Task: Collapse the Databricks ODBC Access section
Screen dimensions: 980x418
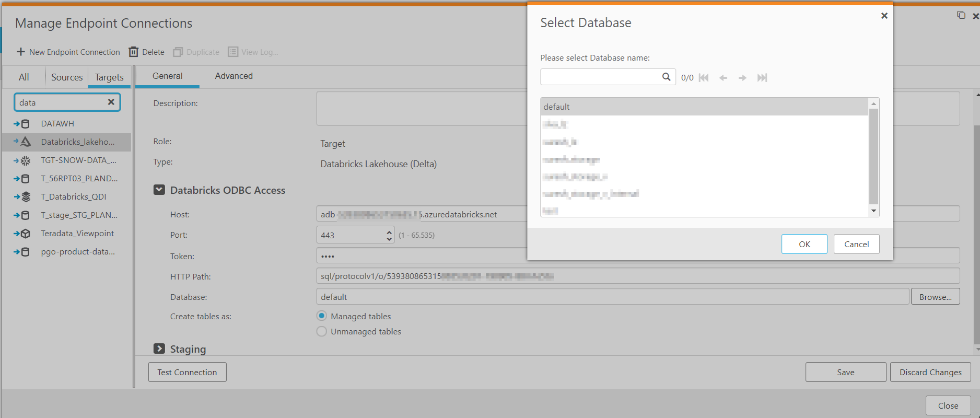Action: click(x=159, y=190)
